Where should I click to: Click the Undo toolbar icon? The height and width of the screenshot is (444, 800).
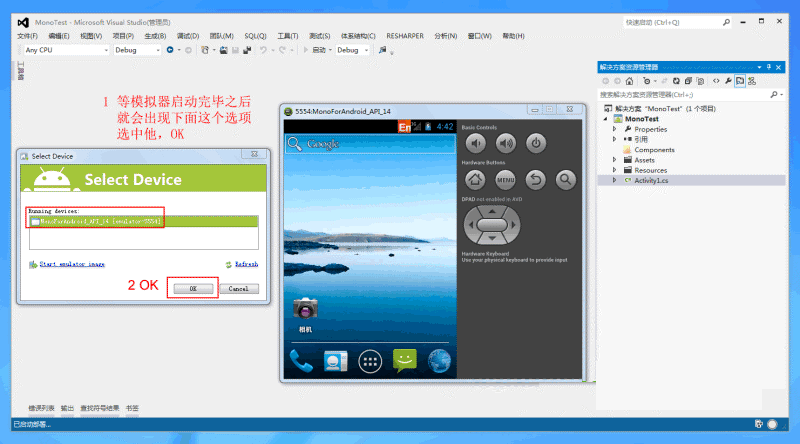pos(263,50)
